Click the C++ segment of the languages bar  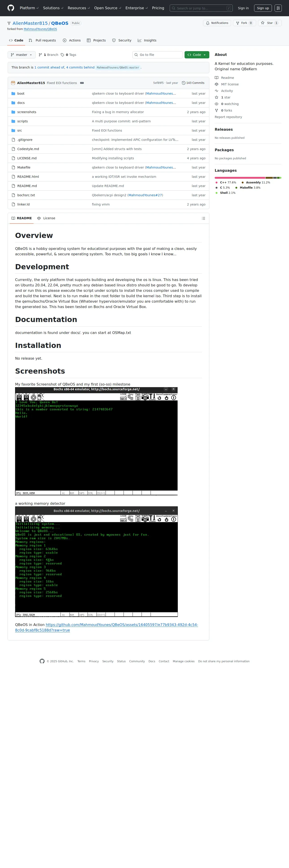click(240, 178)
